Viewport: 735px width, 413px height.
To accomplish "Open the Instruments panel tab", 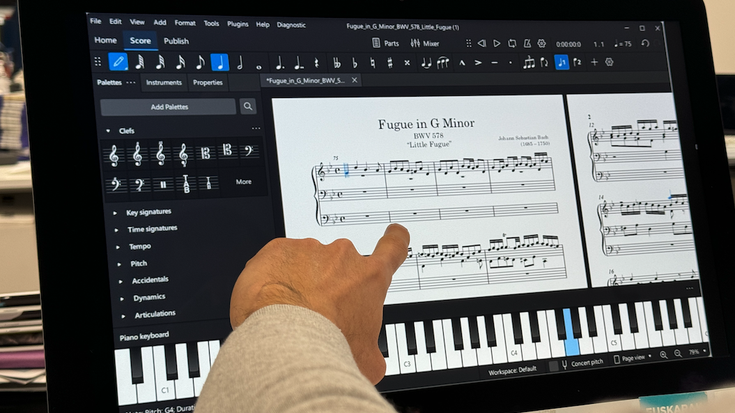I will (164, 83).
